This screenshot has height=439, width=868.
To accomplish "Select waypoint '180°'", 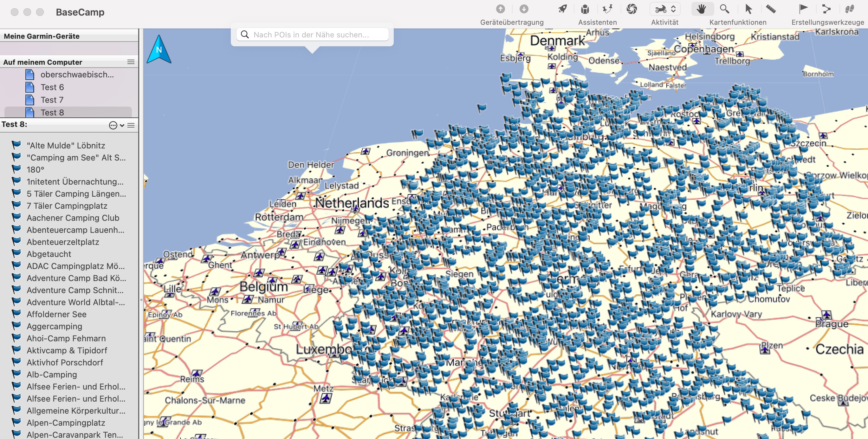I will pos(36,170).
